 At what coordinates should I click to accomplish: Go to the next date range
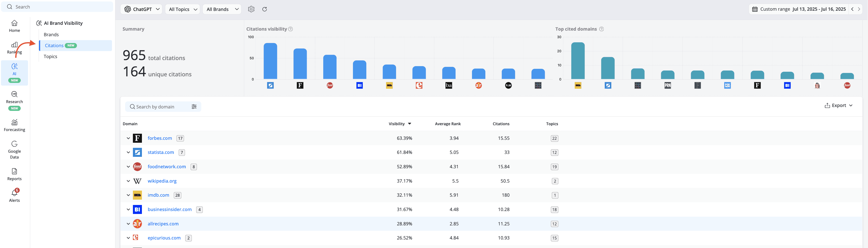coord(859,9)
